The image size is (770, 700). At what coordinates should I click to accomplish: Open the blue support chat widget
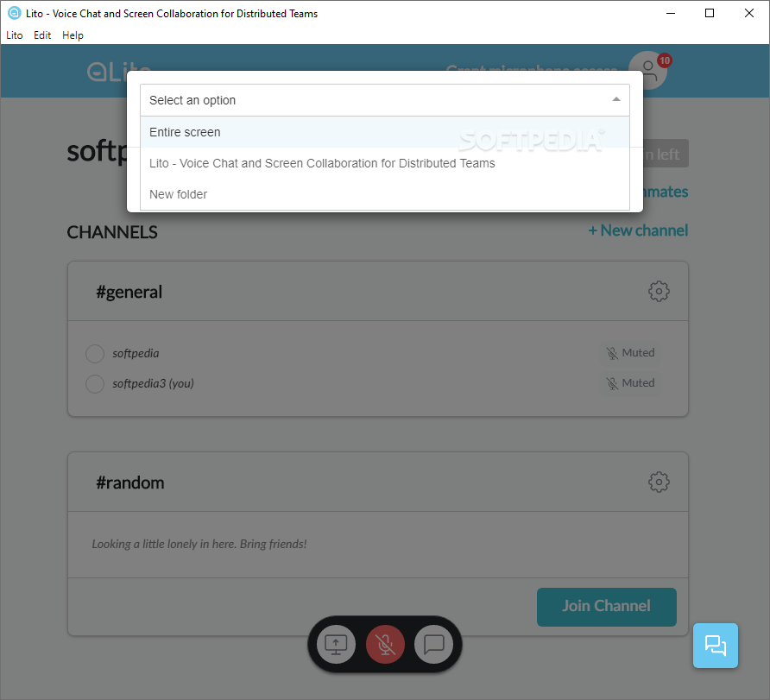(715, 645)
